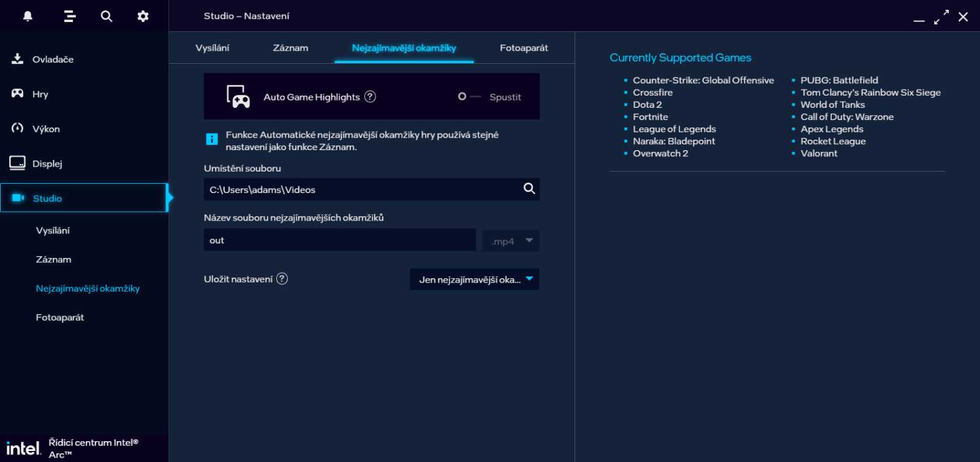Screen dimensions: 980x462
Task: Open help for Uložit nastavení
Action: point(282,279)
